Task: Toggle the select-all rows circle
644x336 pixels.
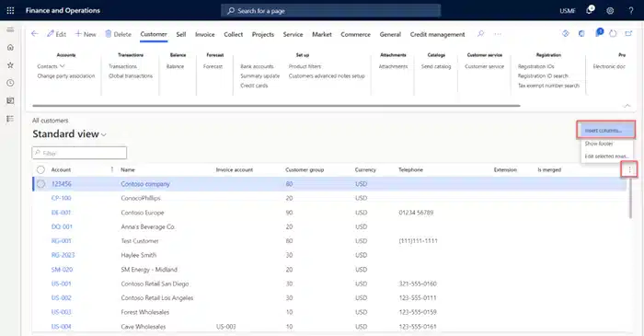Action: (40, 169)
